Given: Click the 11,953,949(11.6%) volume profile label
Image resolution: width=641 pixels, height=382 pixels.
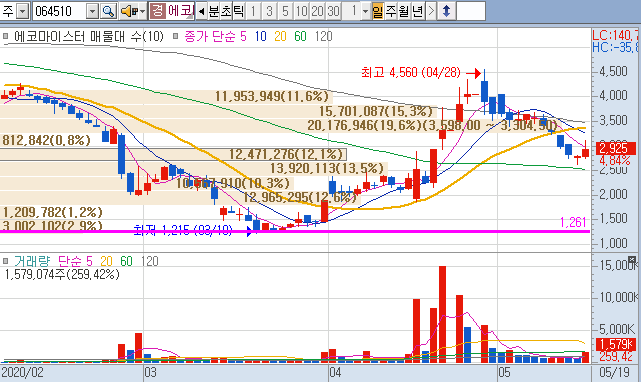Looking at the screenshot, I should [272, 97].
